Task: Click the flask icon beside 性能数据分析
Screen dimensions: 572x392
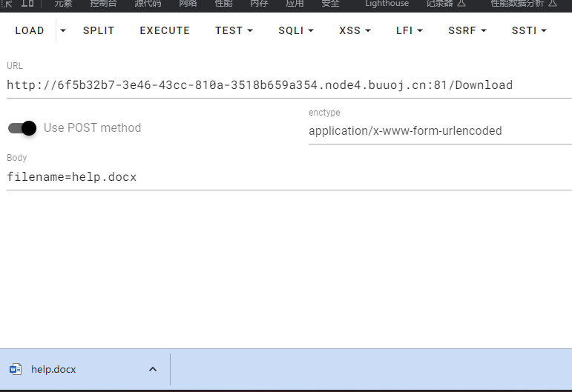Action: coord(553,3)
